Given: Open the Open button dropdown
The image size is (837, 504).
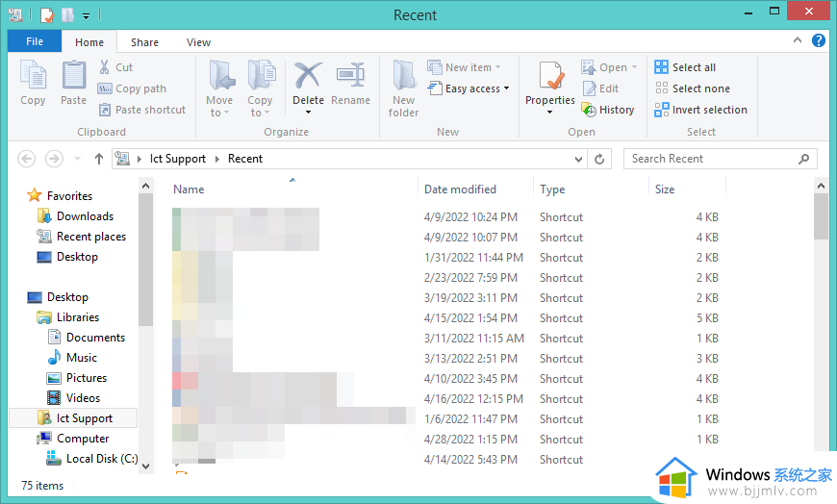Looking at the screenshot, I should click(x=634, y=67).
